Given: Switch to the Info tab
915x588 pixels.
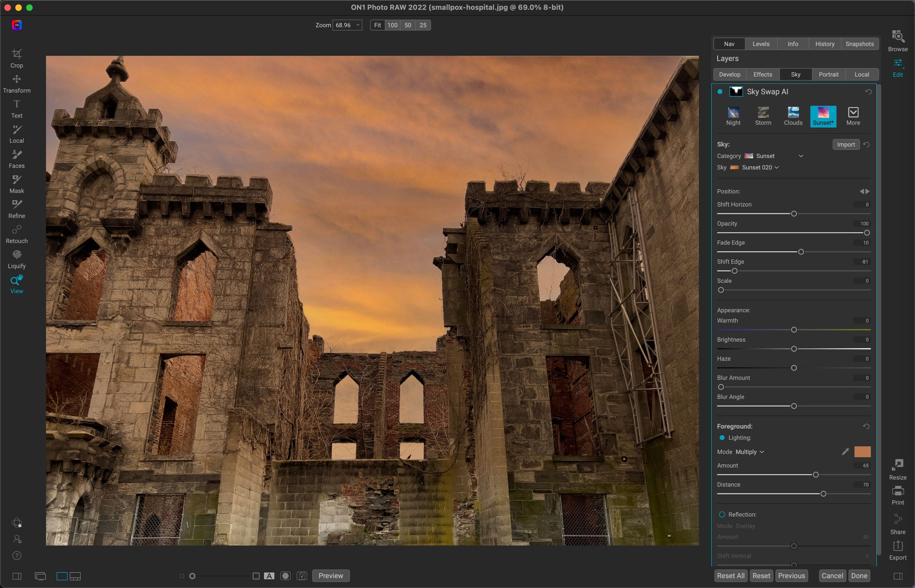Looking at the screenshot, I should (792, 44).
